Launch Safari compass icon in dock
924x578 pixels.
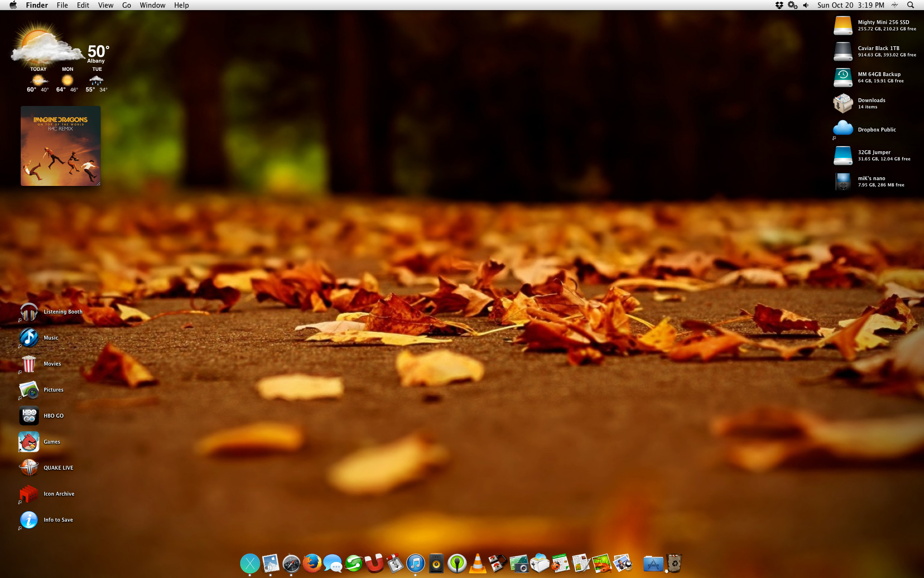[291, 563]
